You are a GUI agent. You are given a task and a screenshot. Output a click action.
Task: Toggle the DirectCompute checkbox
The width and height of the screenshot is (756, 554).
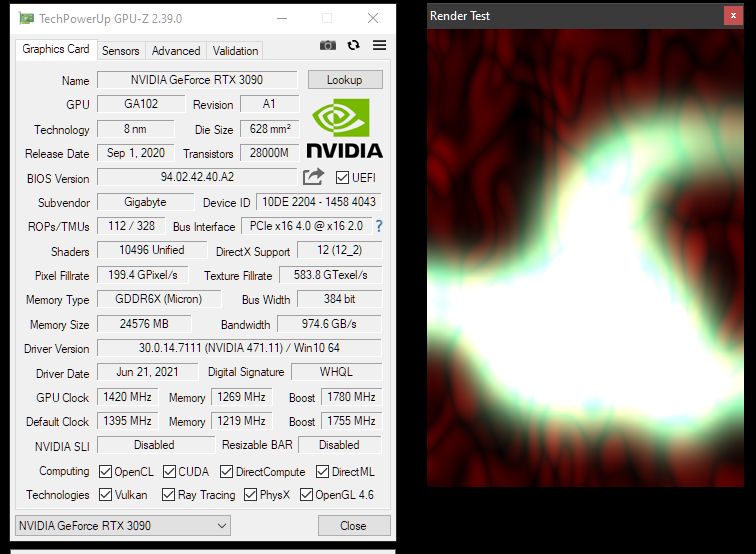pos(226,472)
